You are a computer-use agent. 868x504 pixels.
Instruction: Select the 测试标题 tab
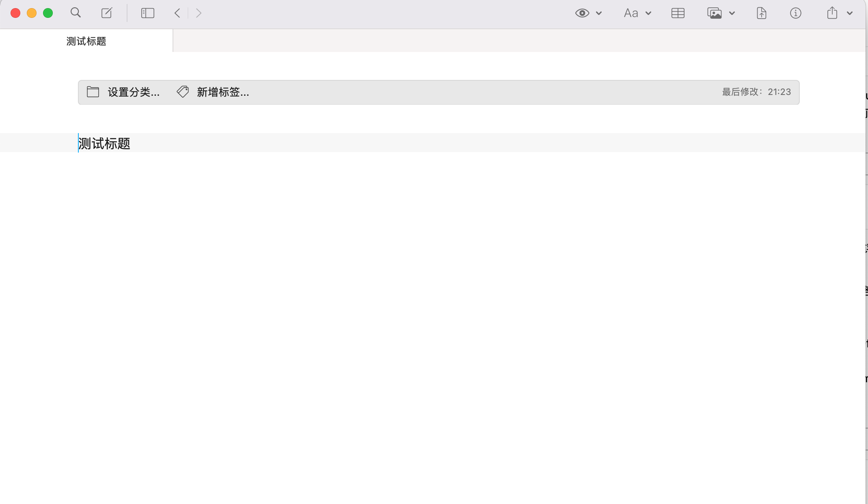[86, 41]
